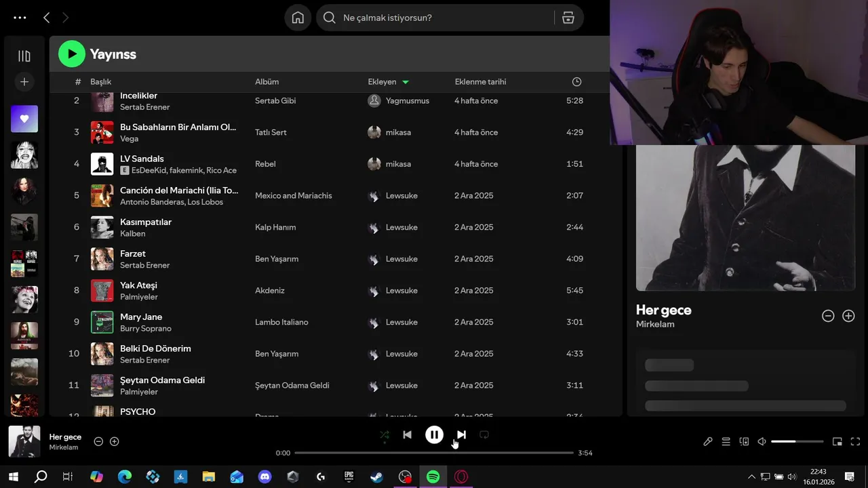Click the now playing cover in bottom bar
This screenshot has height=488, width=868.
tap(24, 441)
